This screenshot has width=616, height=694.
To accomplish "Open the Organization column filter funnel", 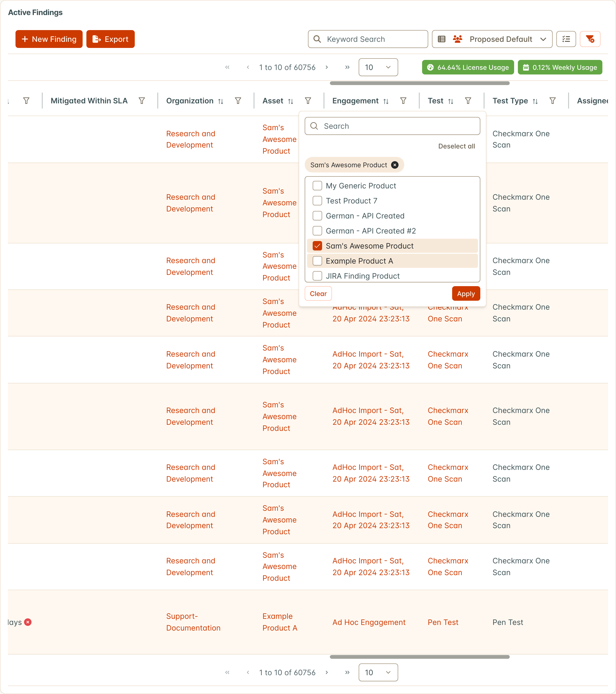I will [238, 101].
